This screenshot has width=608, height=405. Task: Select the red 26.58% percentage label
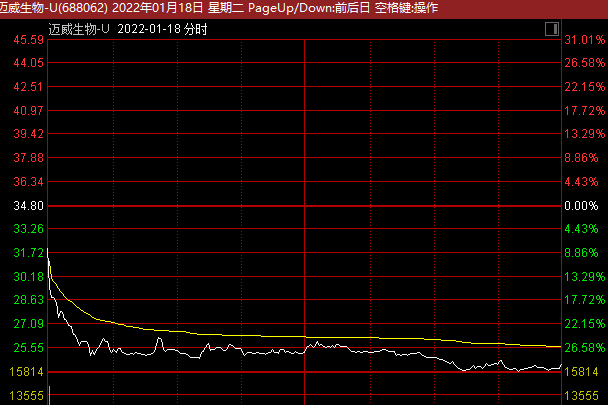(x=585, y=62)
